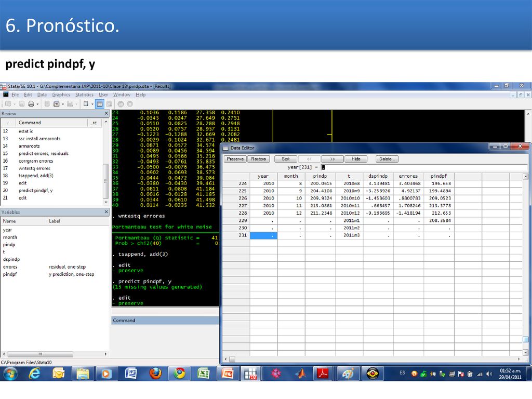Screen dimensions: 532x399
Task: Expand the Open toolbar dropdown arrow
Action: point(15,104)
